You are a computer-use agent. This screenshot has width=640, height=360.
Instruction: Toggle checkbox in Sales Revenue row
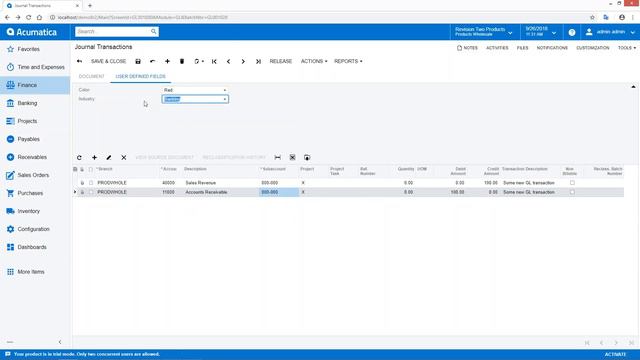click(91, 183)
